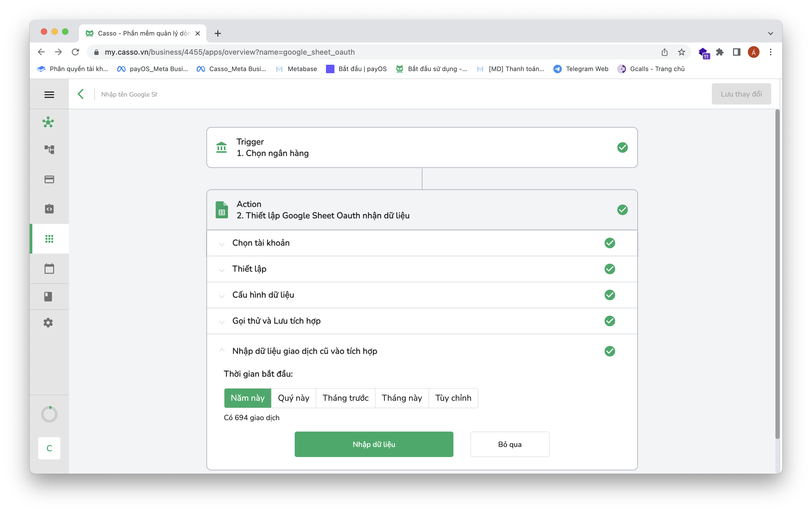
Task: Click the 'Bỏ qua' button
Action: point(510,444)
